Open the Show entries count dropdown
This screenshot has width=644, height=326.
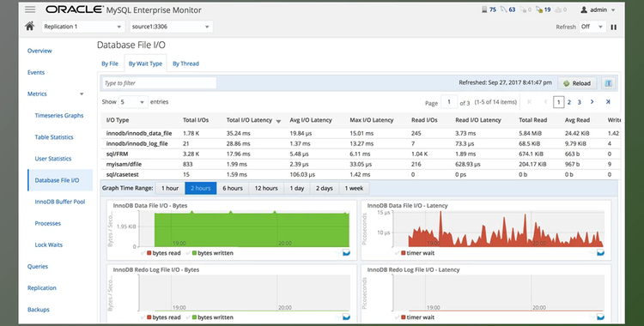[132, 102]
